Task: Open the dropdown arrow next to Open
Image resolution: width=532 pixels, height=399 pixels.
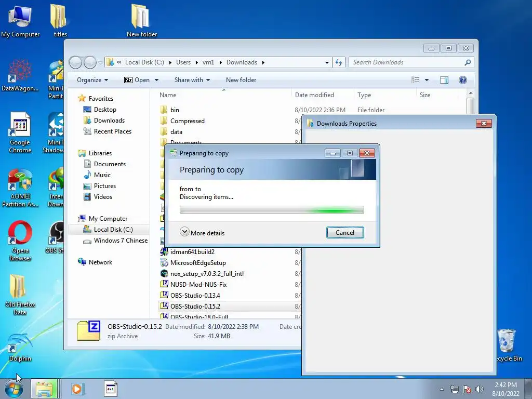Action: point(157,80)
